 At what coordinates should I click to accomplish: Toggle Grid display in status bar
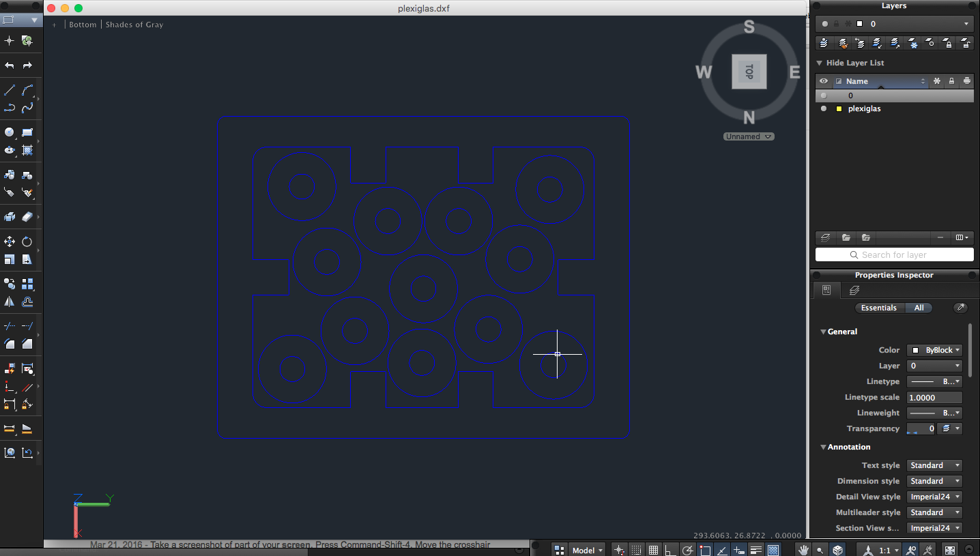[653, 550]
